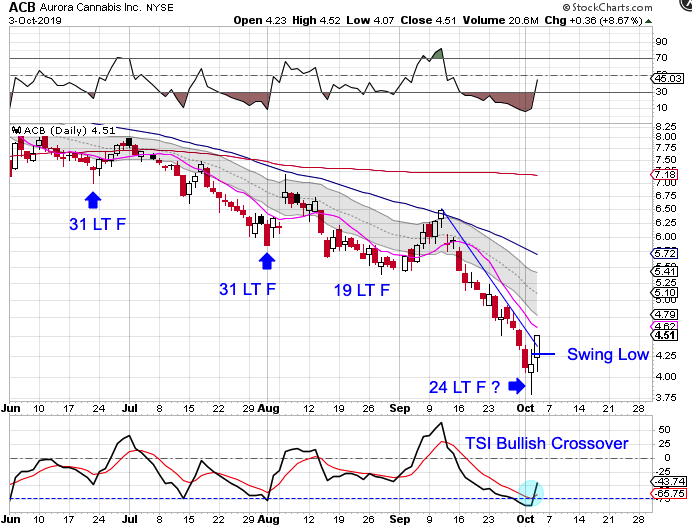Viewport: 692px width, 527px height.
Task: Click the 90 level on RSI axis
Action: pyautogui.click(x=661, y=41)
